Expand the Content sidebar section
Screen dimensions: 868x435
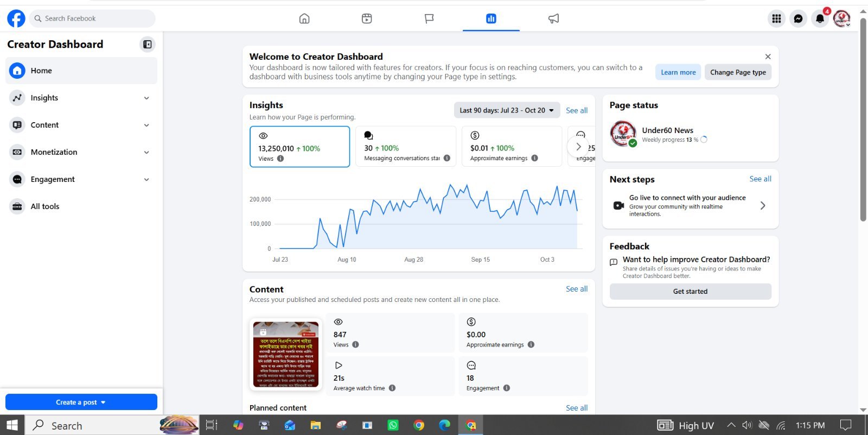click(x=81, y=125)
